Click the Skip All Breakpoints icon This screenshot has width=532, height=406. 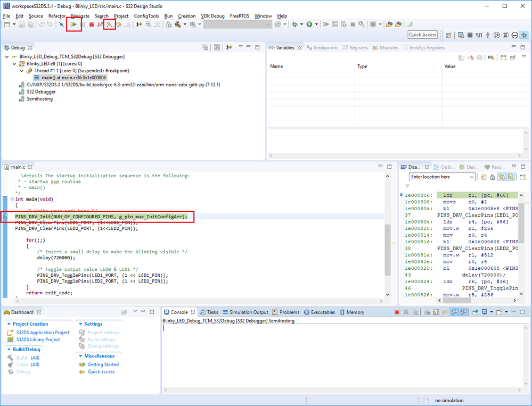click(61, 24)
